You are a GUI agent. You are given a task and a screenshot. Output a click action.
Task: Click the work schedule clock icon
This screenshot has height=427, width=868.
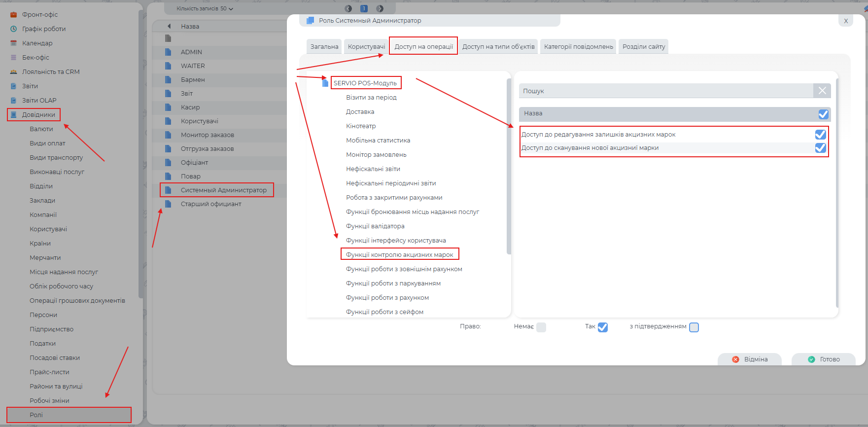pyautogui.click(x=14, y=29)
